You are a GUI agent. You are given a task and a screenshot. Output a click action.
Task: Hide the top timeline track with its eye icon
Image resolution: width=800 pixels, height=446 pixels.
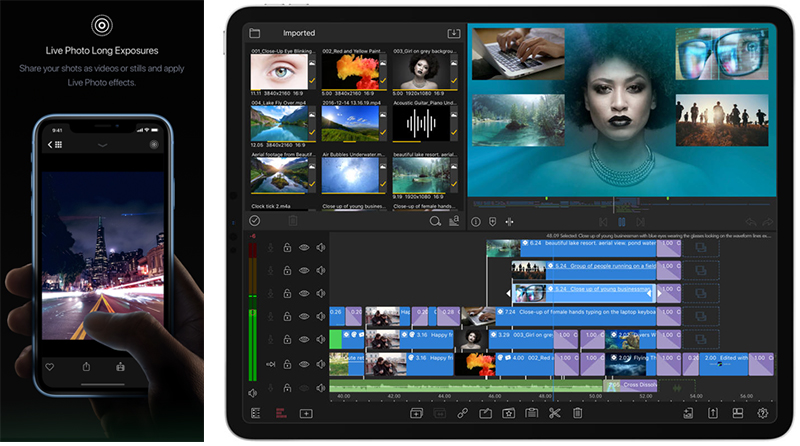click(x=304, y=247)
